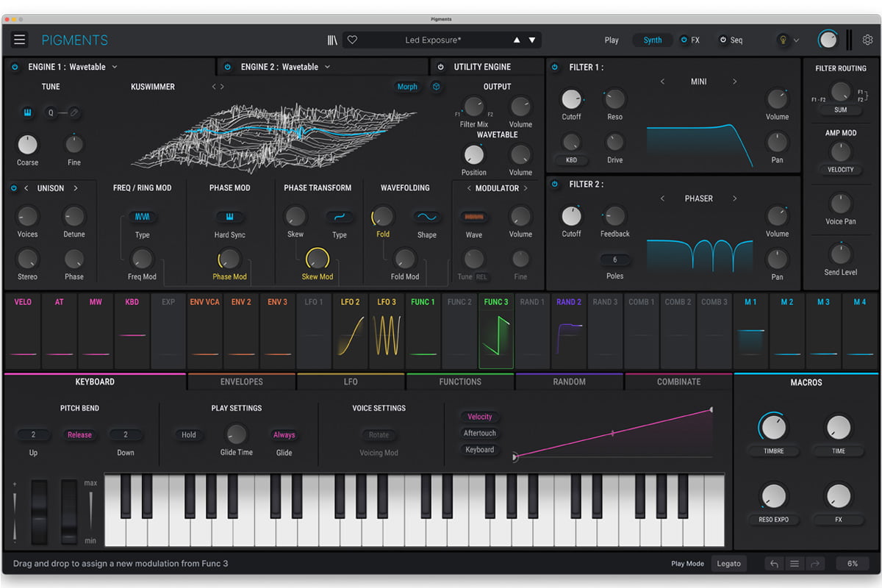Toggle Utility Engine power button
The height and width of the screenshot is (588, 882).
441,67
